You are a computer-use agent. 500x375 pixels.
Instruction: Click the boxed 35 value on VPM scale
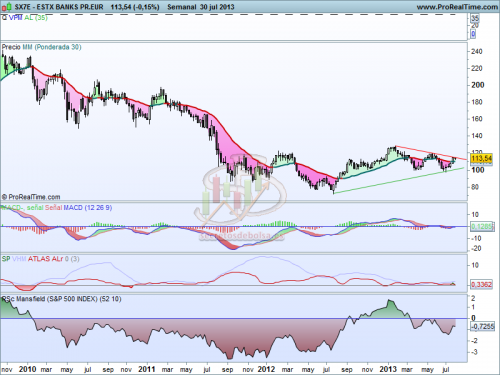475,18
